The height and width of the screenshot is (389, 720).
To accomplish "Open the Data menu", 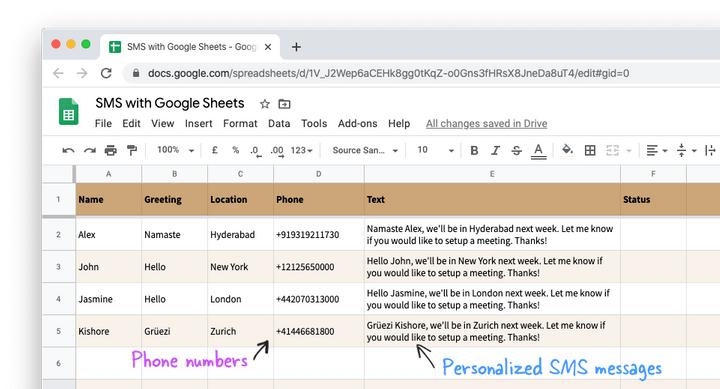I will pos(279,124).
